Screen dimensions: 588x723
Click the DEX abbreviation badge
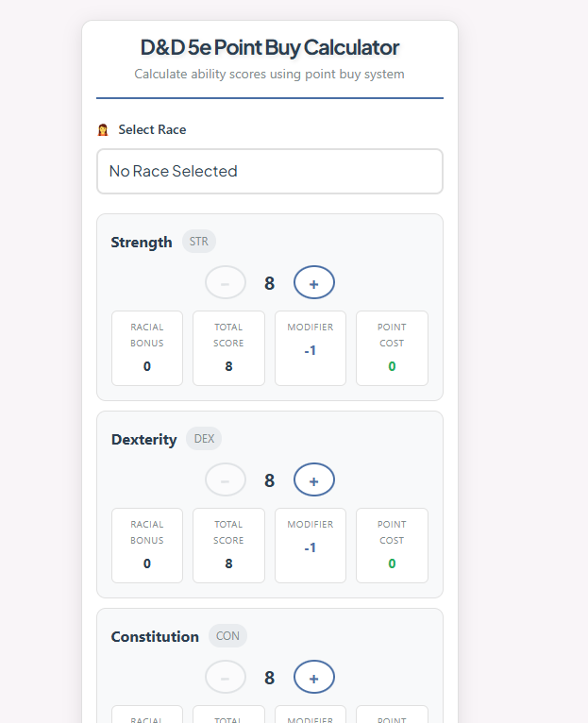click(204, 438)
